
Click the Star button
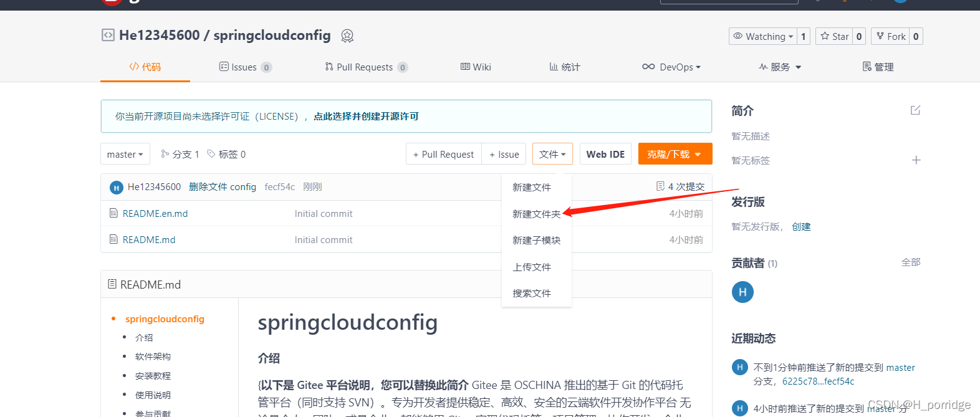click(x=834, y=36)
